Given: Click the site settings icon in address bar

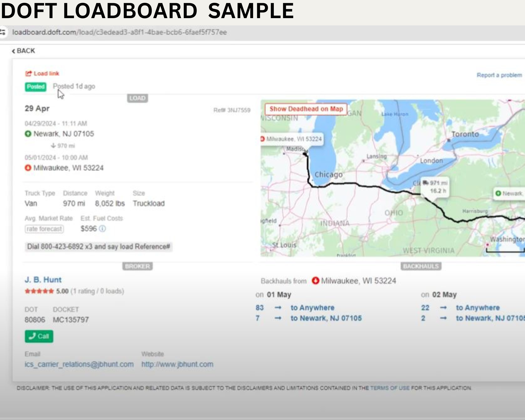Looking at the screenshot, I should tap(3, 32).
